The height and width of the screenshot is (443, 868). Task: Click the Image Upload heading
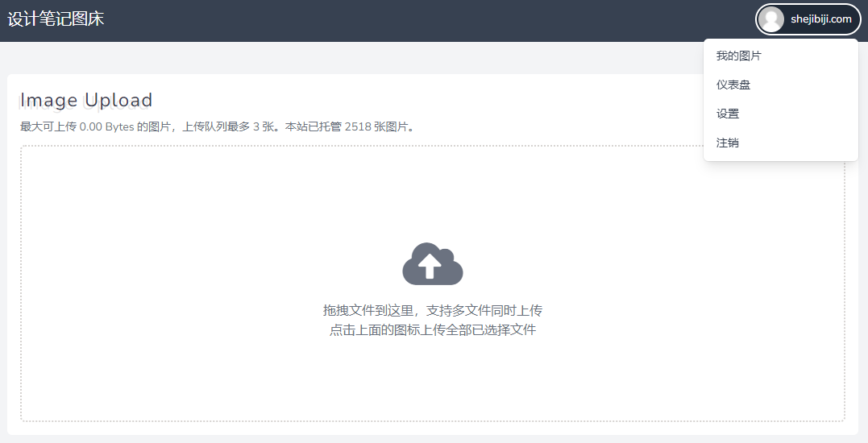click(86, 100)
